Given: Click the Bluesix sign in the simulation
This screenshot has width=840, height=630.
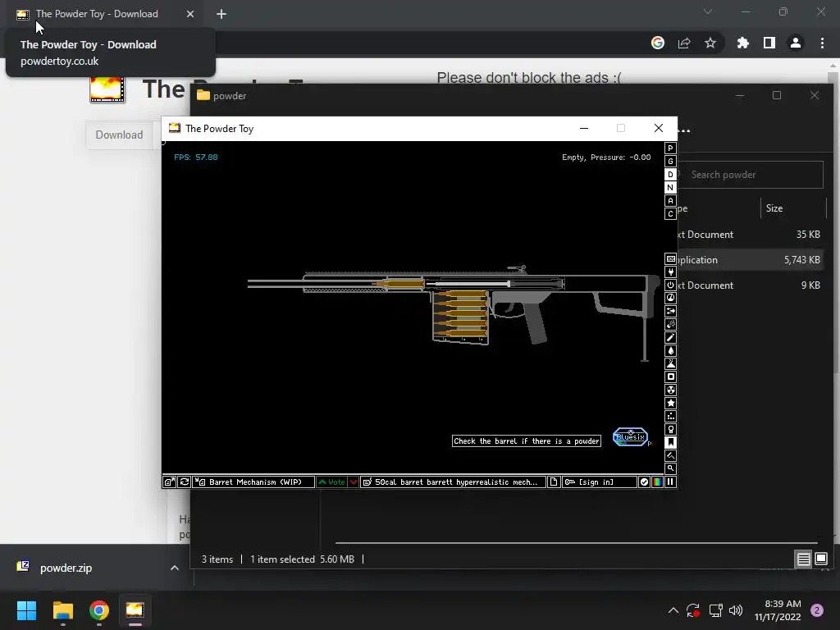Looking at the screenshot, I should coord(631,436).
